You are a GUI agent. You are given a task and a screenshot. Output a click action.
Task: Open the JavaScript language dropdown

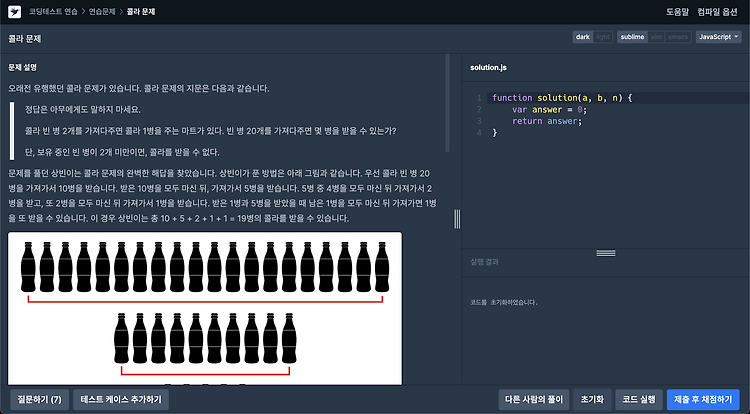tap(718, 37)
